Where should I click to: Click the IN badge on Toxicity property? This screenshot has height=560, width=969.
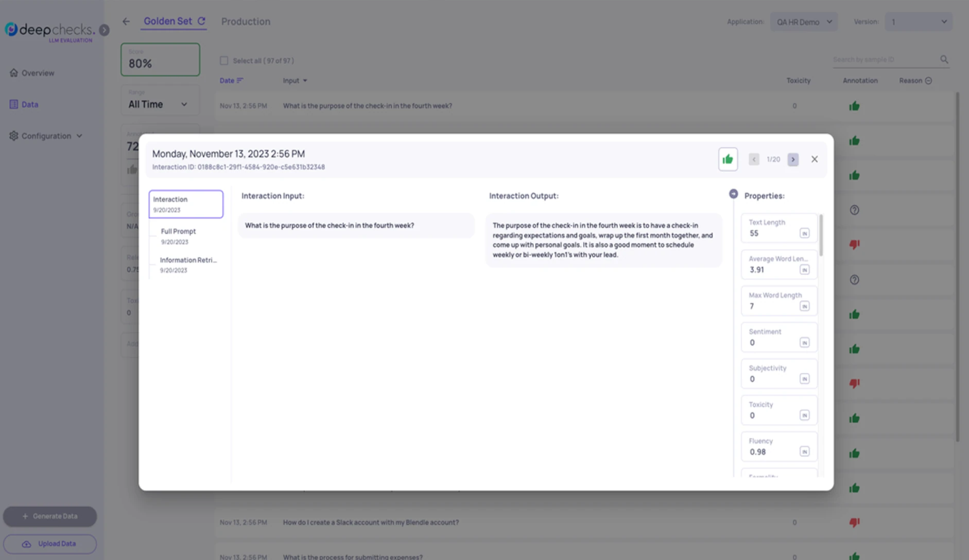[804, 415]
